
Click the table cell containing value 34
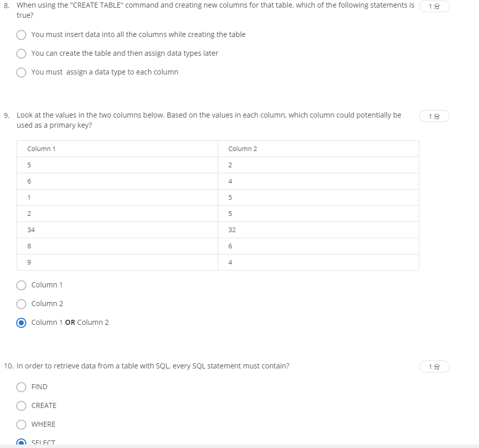[31, 230]
